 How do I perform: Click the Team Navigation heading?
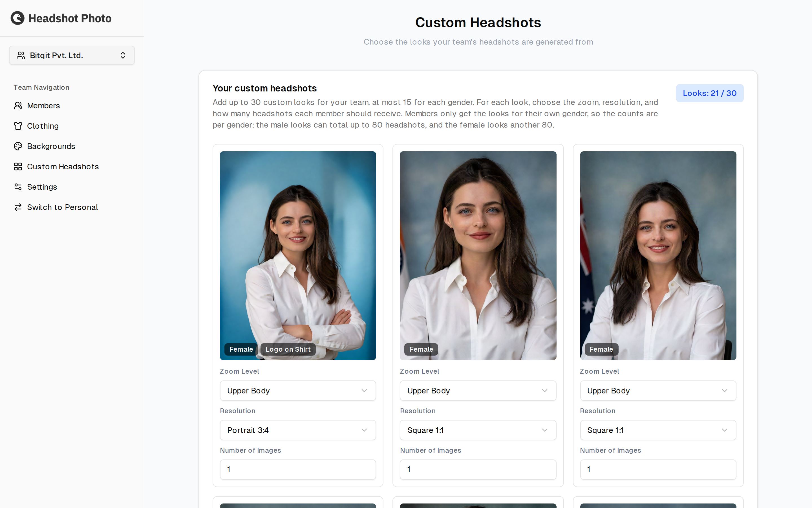41,87
